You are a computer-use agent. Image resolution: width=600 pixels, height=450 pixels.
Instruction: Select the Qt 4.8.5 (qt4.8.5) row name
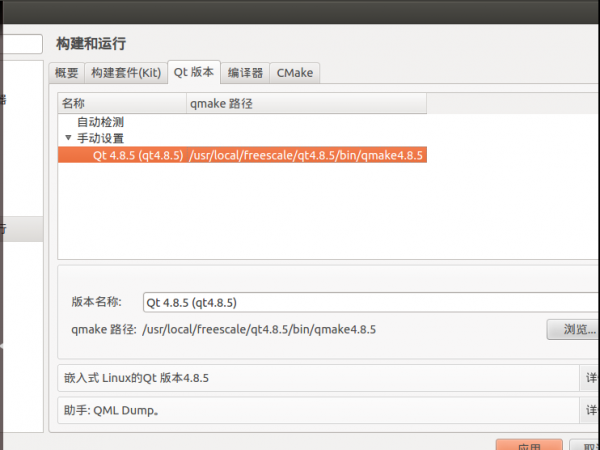(137, 155)
